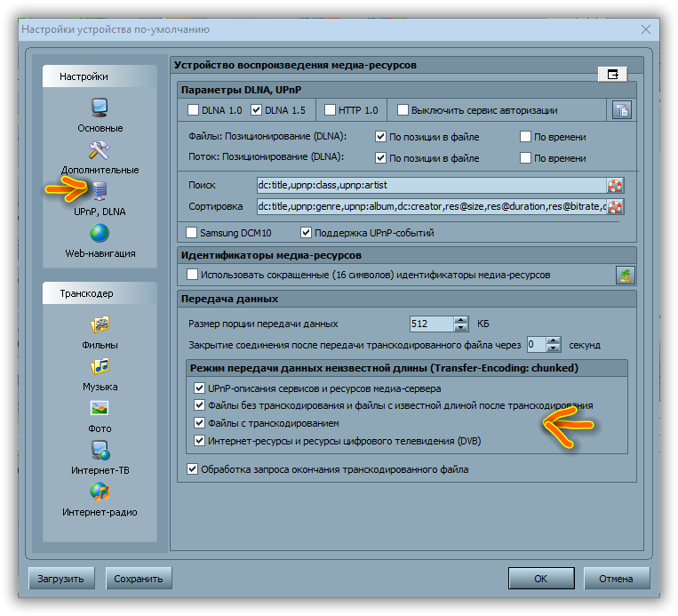The height and width of the screenshot is (616, 678).
Task: Open the Основные settings section icon
Action: point(100,108)
